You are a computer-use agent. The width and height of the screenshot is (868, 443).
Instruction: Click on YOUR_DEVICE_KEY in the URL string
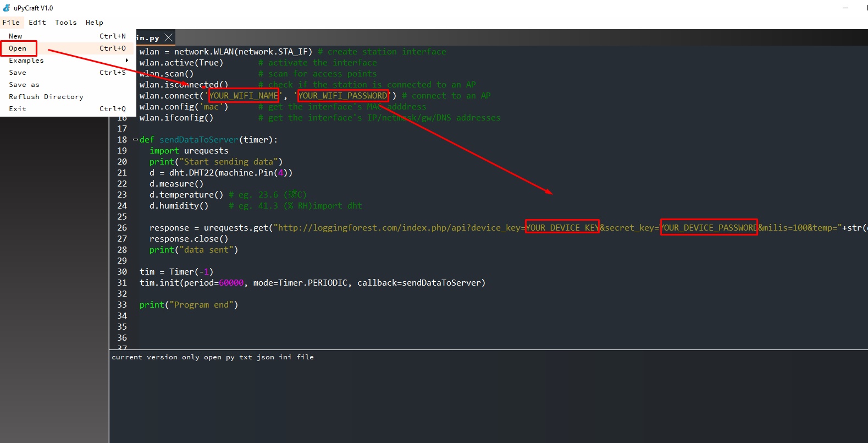pyautogui.click(x=562, y=228)
